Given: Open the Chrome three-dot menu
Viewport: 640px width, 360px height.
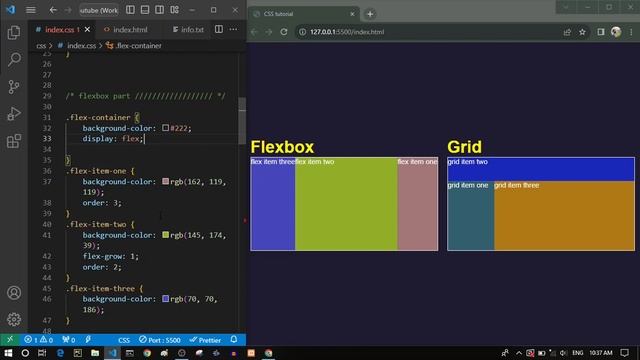Looking at the screenshot, I should pos(631,32).
